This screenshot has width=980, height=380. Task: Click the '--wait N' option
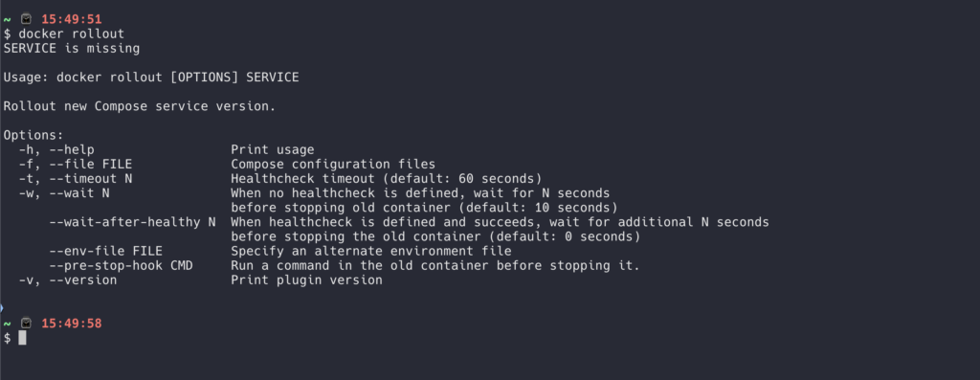[79, 193]
